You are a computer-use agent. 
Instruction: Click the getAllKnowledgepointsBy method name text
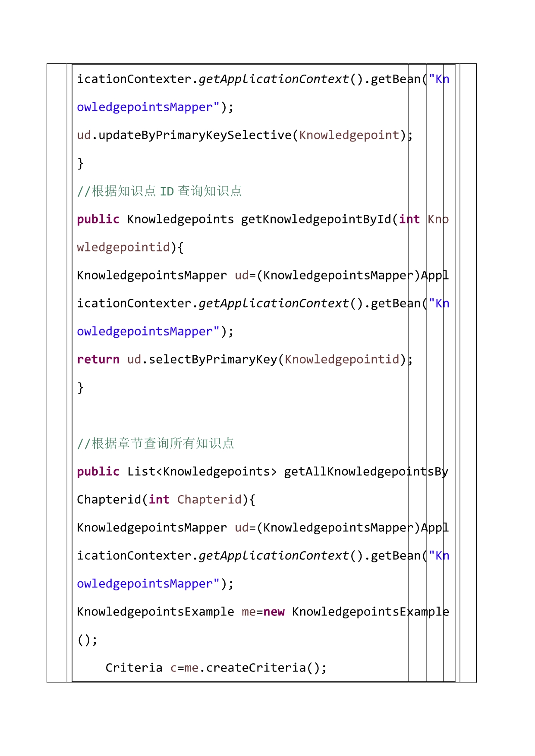click(366, 472)
